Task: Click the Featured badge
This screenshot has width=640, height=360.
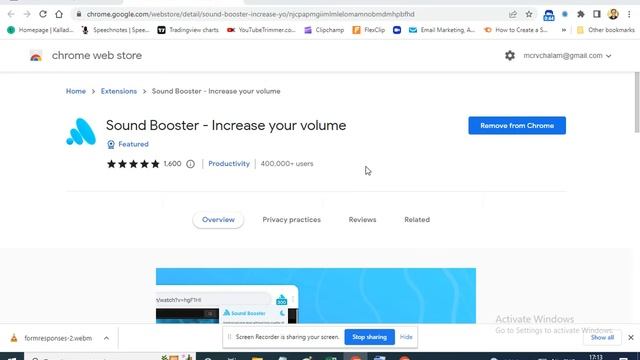Action: point(128,144)
